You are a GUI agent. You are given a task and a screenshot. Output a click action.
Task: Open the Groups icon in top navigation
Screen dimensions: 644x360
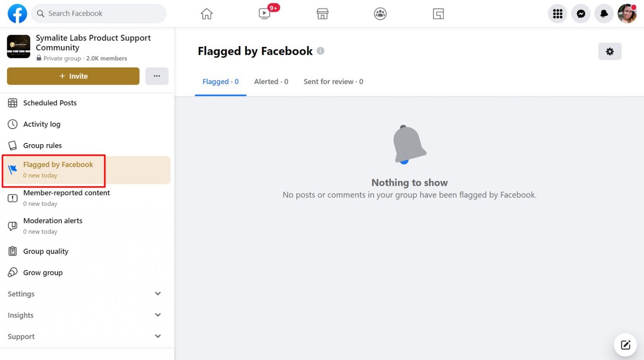point(380,13)
